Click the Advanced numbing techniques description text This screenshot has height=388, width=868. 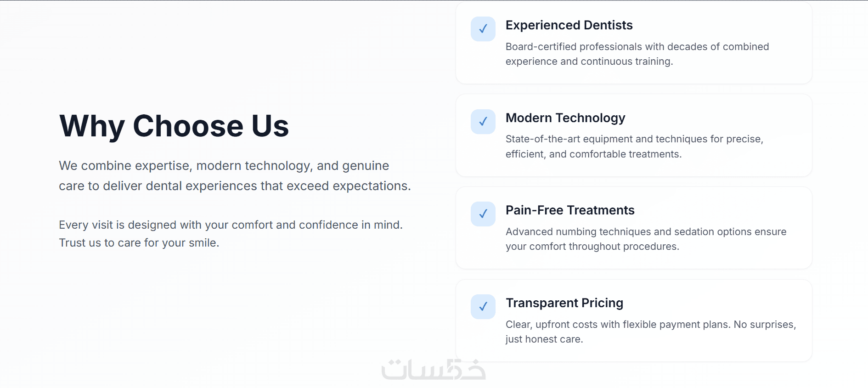[x=646, y=232]
